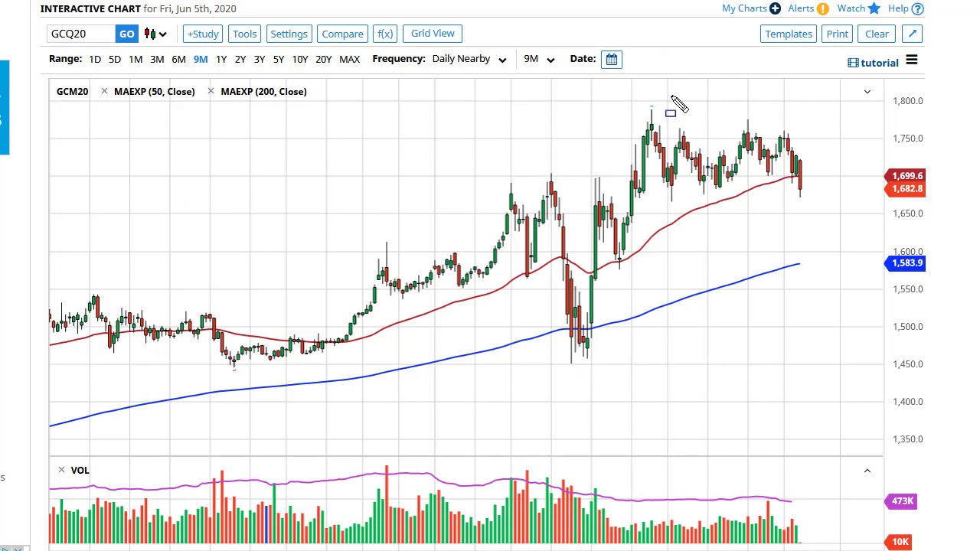Click the My Charts plus icon

[775, 8]
